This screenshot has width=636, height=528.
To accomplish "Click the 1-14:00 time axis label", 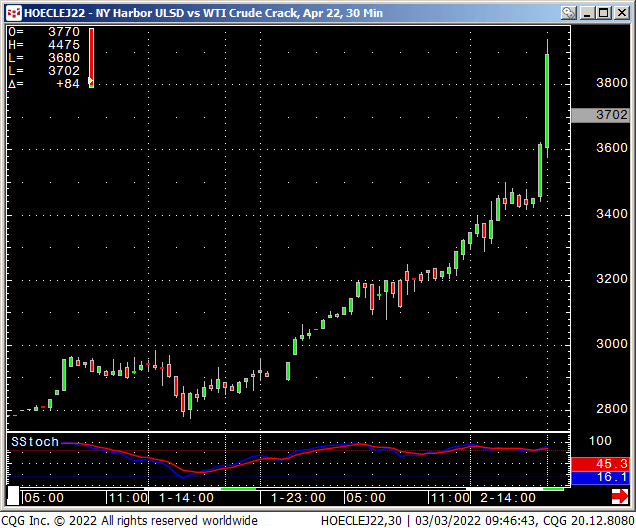I will 186,498.
